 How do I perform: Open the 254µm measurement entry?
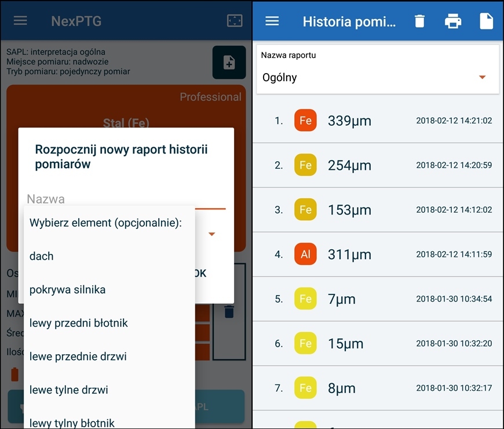click(x=378, y=165)
